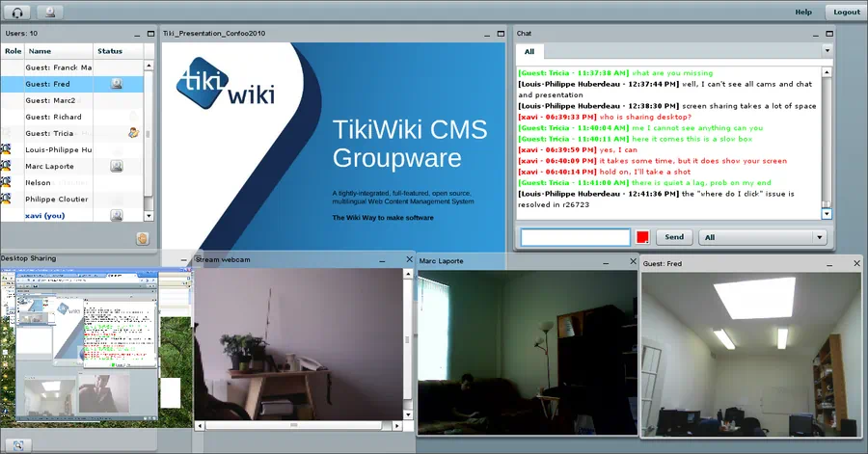Close the Stream webcam window
The height and width of the screenshot is (454, 868).
410,259
